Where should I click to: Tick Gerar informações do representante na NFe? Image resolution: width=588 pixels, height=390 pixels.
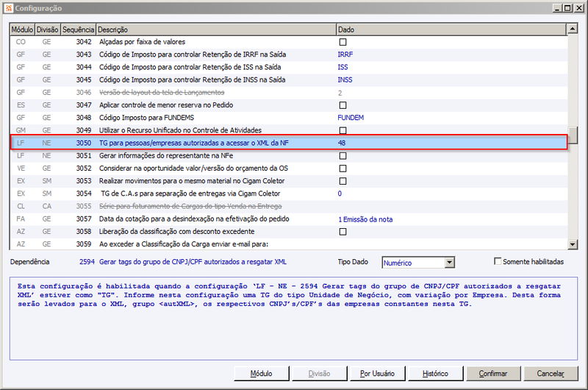(x=343, y=156)
